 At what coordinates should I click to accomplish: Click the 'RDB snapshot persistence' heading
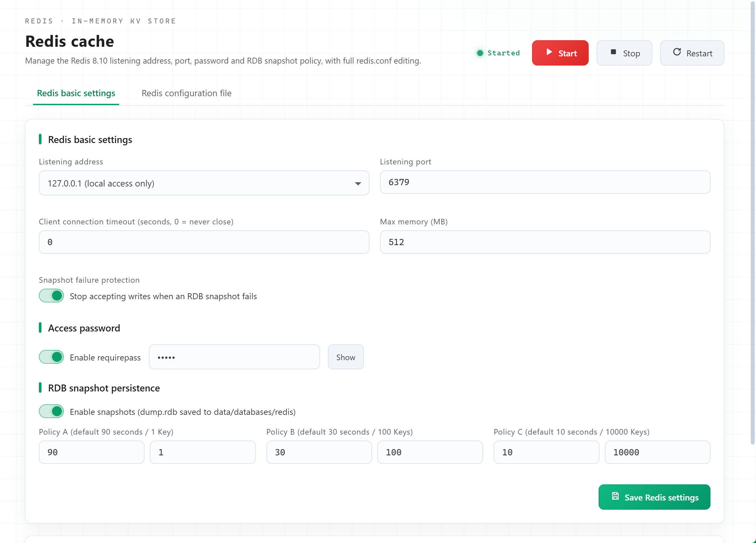104,388
